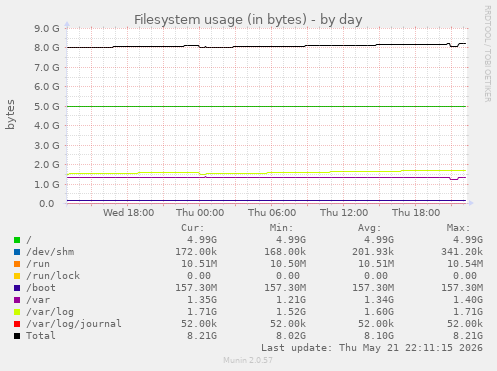Click the '5.0 G' y-axis label
Viewport: 497px width, 371px height.
click(47, 106)
